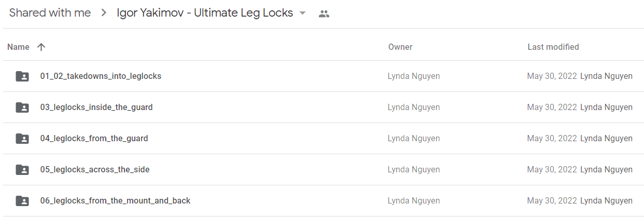Open the folder title dropdown arrow
This screenshot has height=217, width=644.
point(303,13)
